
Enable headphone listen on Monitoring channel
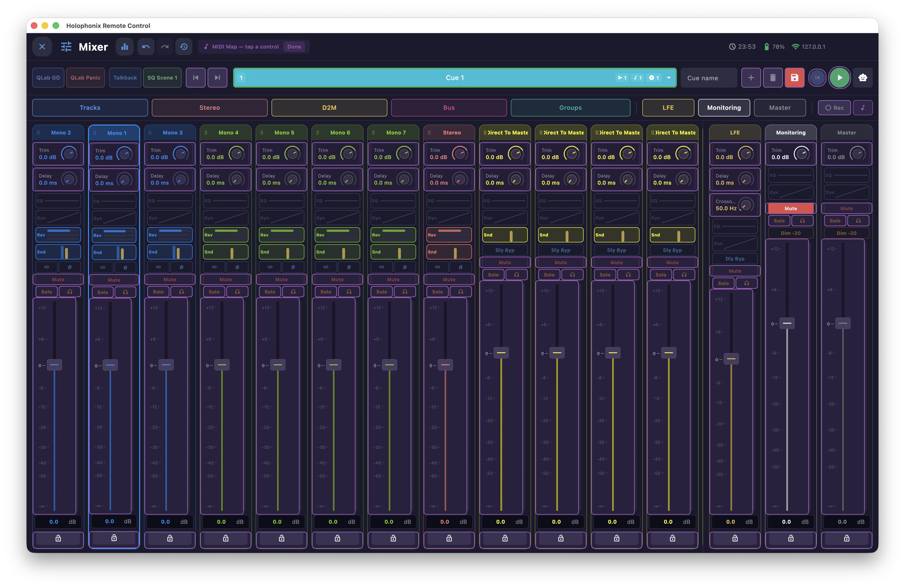[802, 221]
